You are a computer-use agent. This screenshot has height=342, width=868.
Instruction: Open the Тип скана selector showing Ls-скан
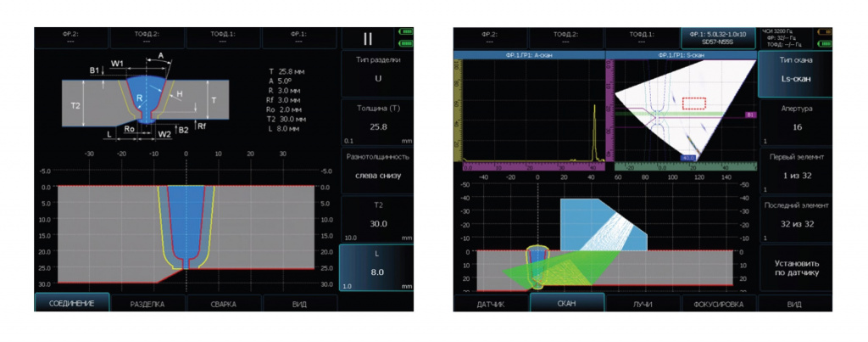[794, 72]
